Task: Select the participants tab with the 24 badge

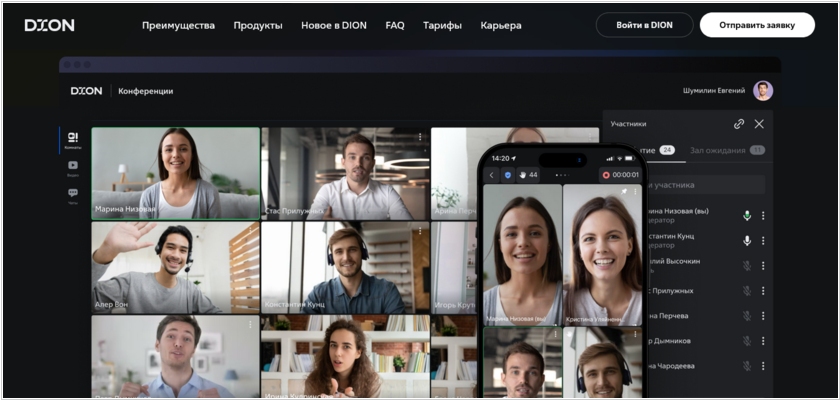Action: [659, 150]
